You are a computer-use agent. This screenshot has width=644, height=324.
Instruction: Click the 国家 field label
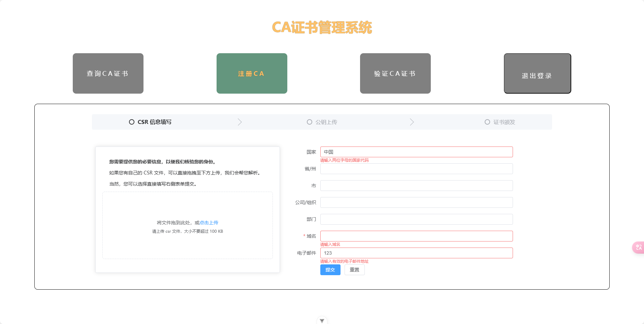coord(311,152)
